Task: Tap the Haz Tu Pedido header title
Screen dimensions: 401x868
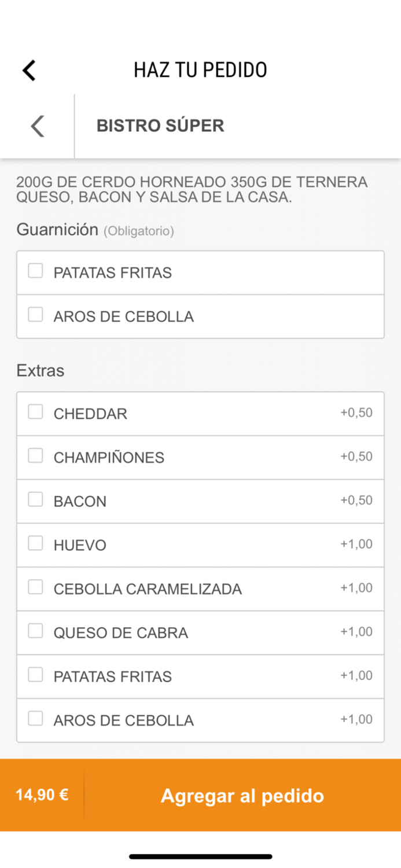Action: pyautogui.click(x=200, y=70)
